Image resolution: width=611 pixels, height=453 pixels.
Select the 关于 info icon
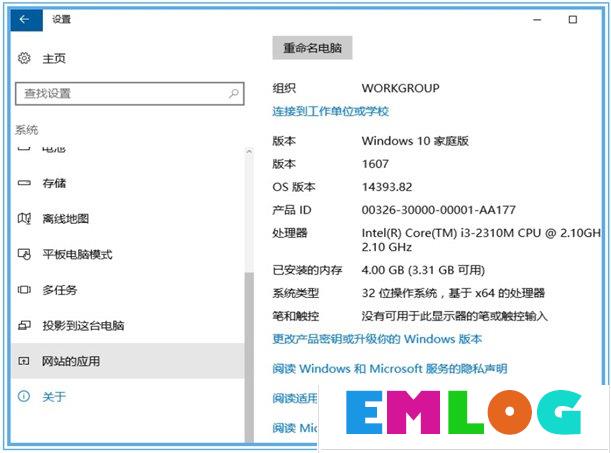24,397
